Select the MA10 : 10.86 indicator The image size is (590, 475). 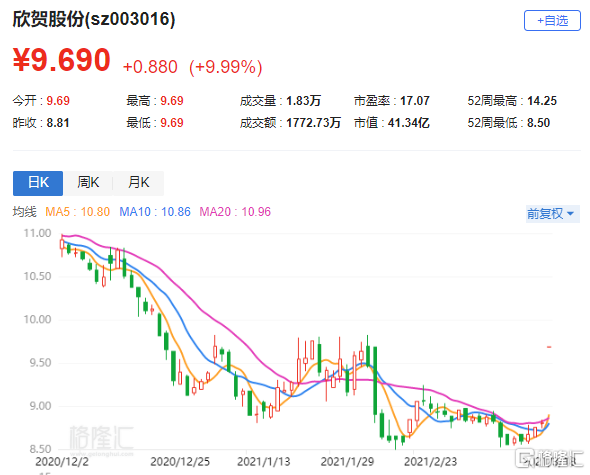pyautogui.click(x=155, y=212)
